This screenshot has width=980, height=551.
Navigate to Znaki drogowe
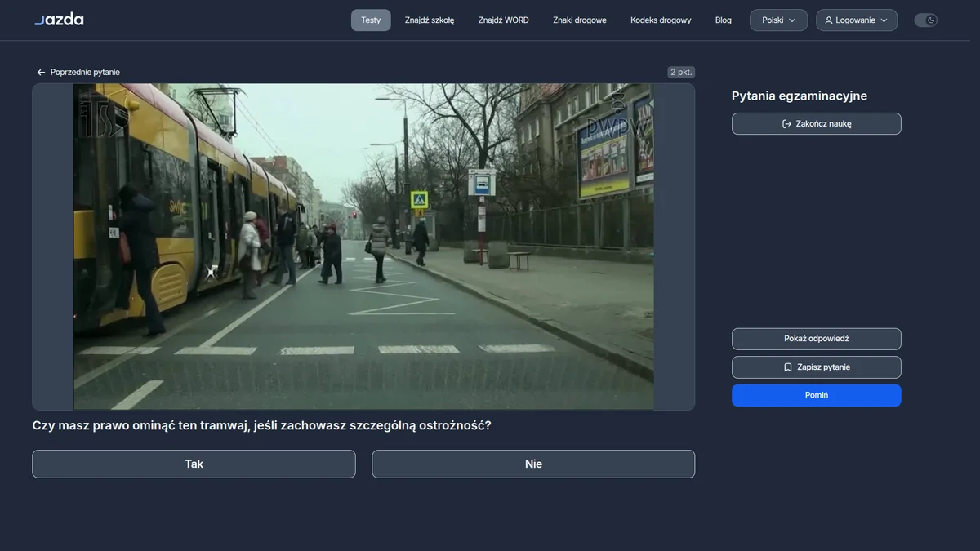[x=580, y=20]
